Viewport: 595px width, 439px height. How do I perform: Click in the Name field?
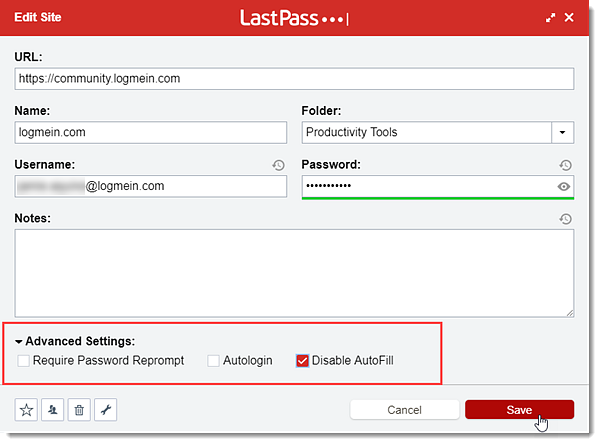[151, 132]
